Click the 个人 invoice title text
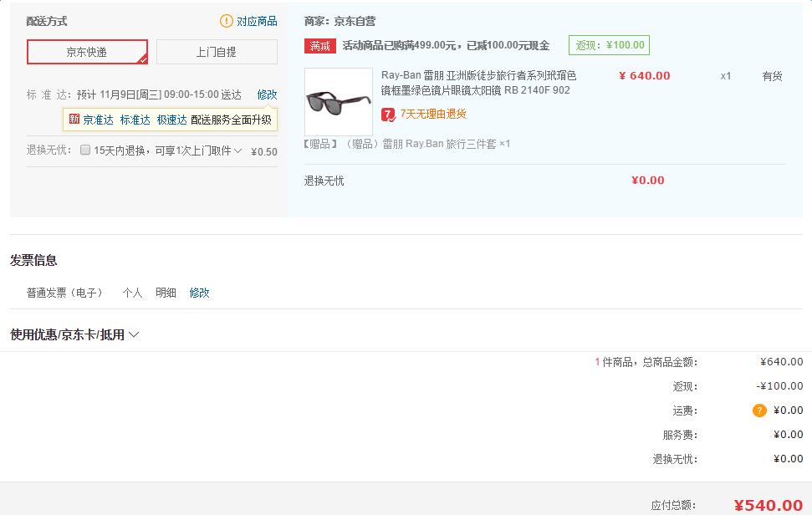812x515 pixels. click(133, 293)
